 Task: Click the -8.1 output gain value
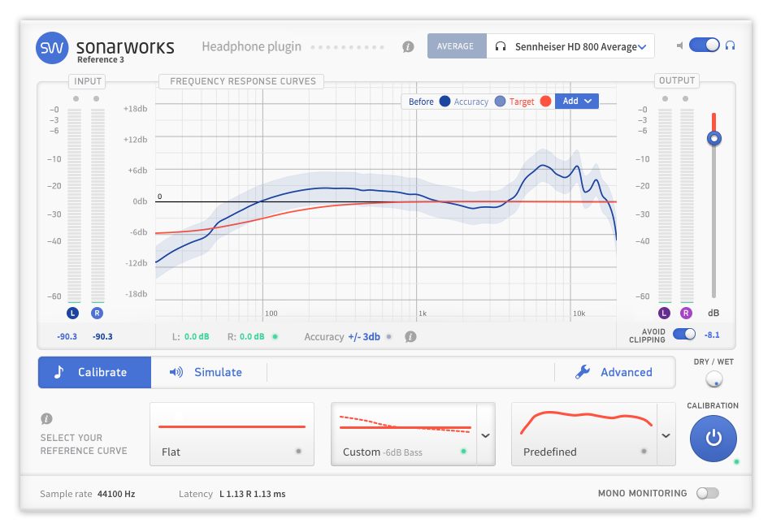click(712, 335)
